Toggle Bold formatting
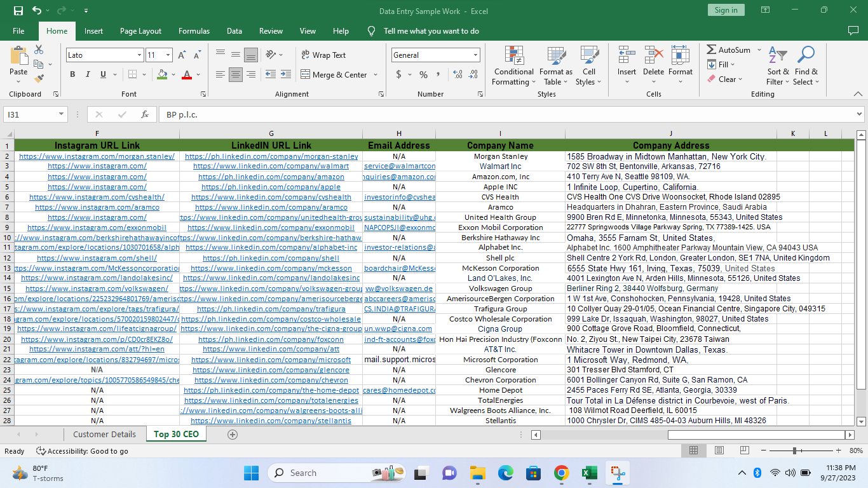The image size is (868, 488). [72, 74]
